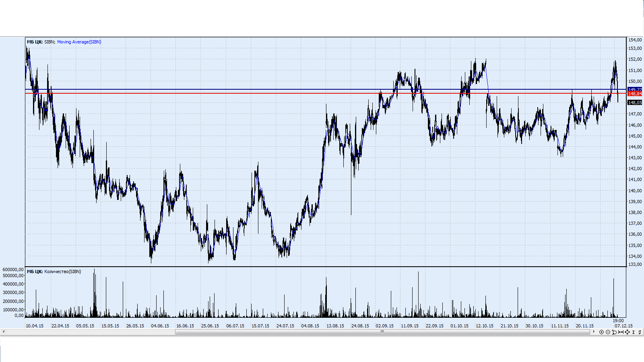Click the black 148,05 current price tag
The width and height of the screenshot is (644, 362).
pyautogui.click(x=635, y=103)
